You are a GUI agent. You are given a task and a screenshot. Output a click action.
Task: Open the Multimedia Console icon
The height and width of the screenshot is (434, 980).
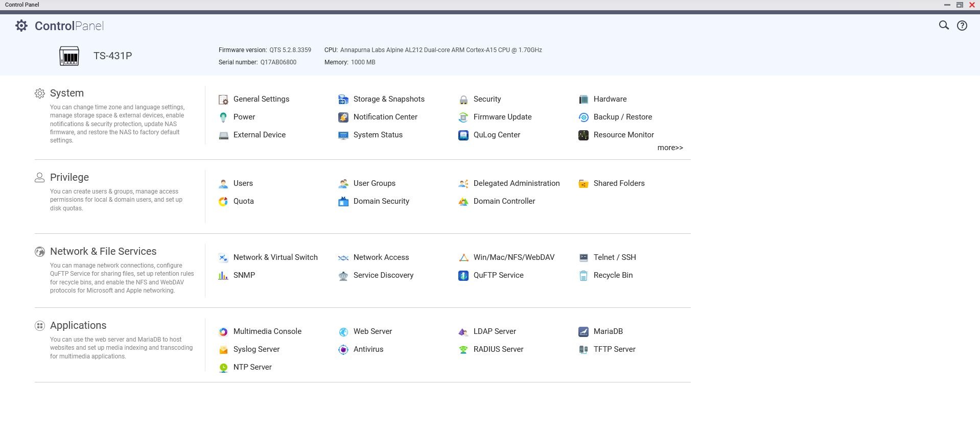click(223, 332)
